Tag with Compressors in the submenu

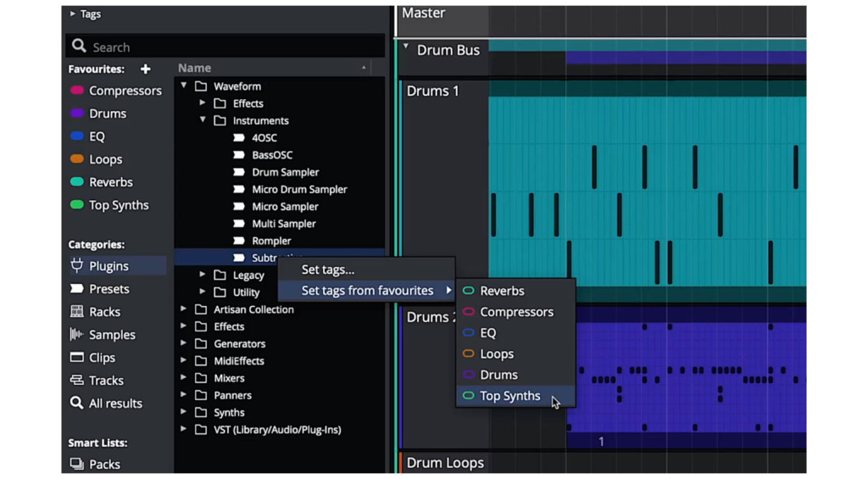point(516,312)
